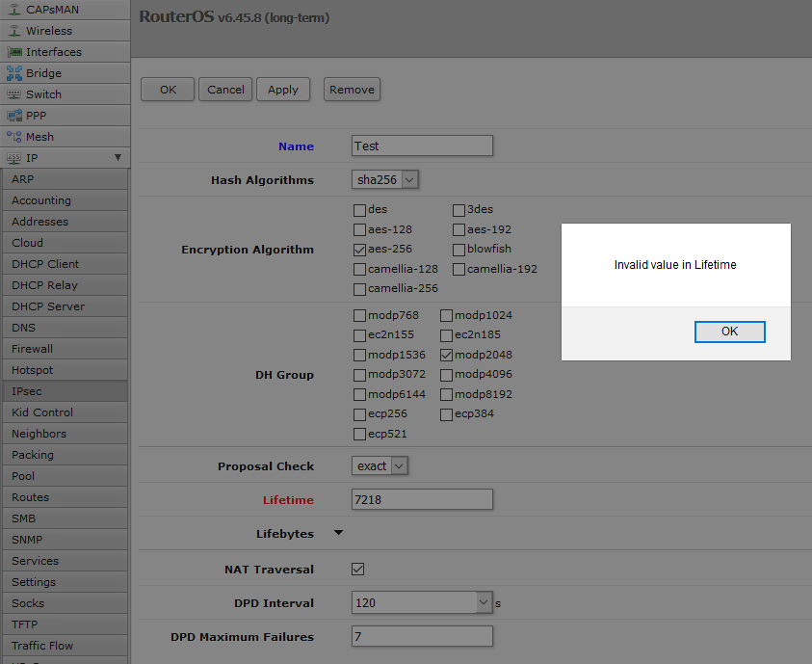Open the DNS page
The width and height of the screenshot is (812, 664).
pos(65,328)
